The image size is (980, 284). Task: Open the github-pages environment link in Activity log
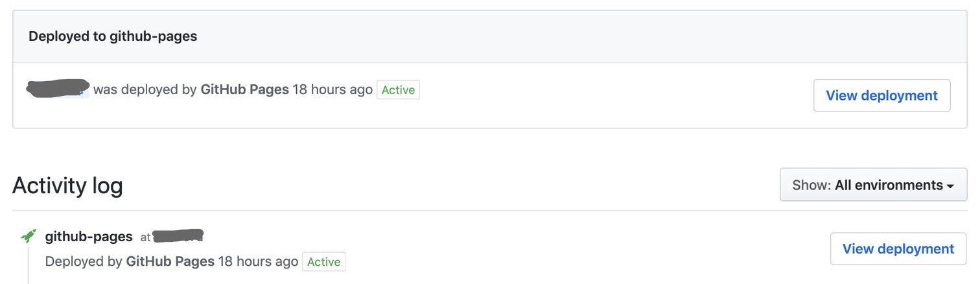pyautogui.click(x=89, y=237)
